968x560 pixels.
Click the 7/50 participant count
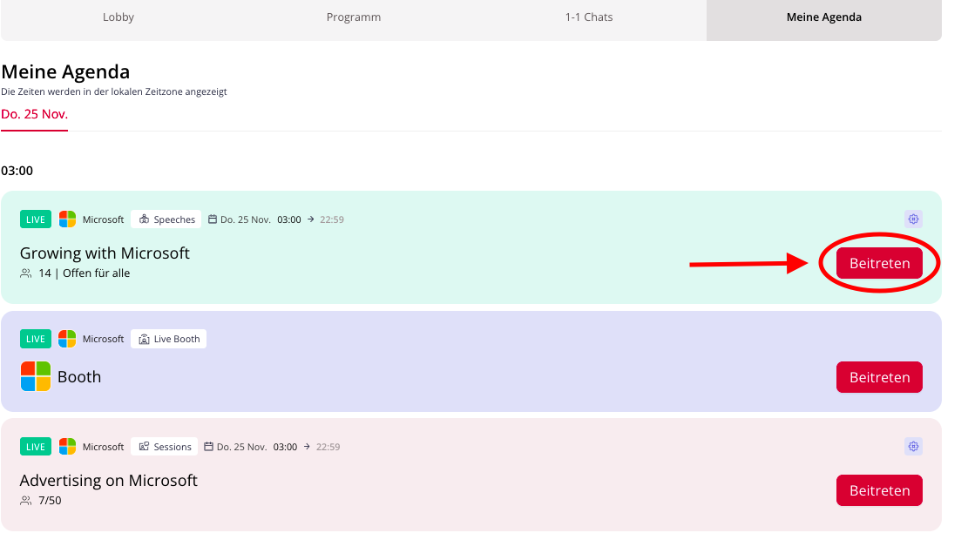(50, 500)
